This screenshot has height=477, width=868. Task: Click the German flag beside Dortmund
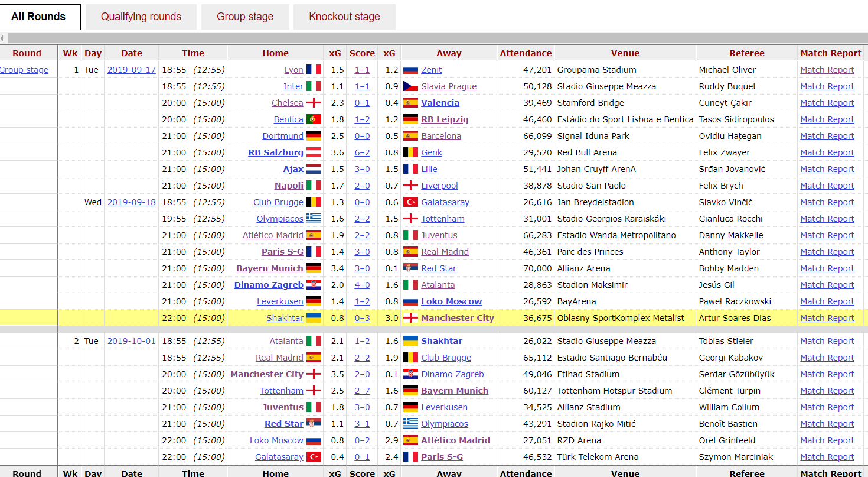coord(314,136)
